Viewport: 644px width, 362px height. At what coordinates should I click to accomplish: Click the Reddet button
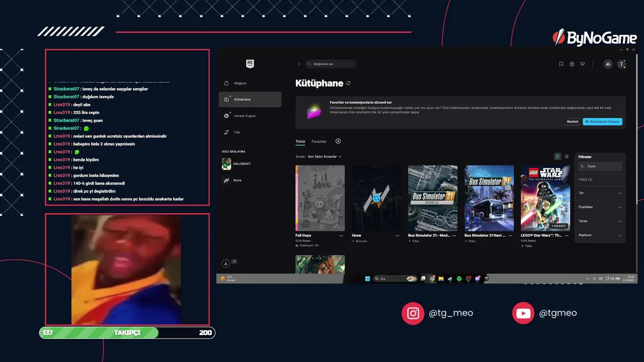coord(573,122)
